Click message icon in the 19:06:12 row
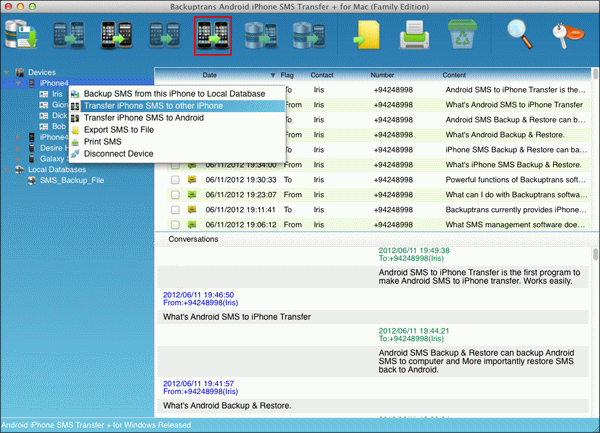 coord(192,225)
